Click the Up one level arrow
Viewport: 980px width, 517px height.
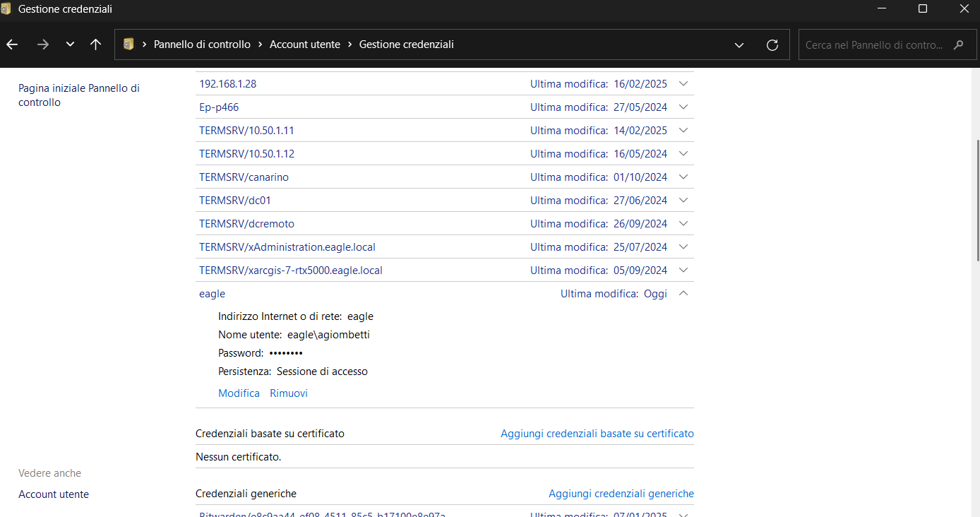pos(96,44)
